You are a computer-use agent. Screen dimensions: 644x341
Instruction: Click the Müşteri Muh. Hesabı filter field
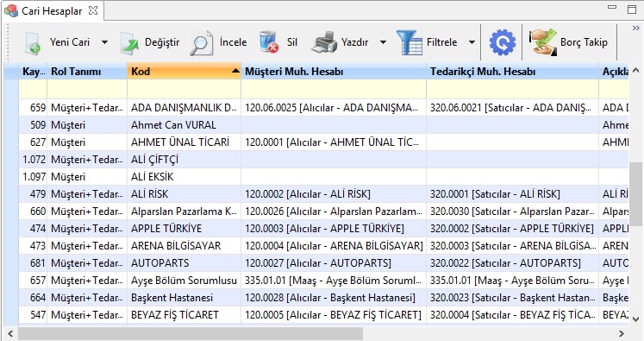click(334, 89)
